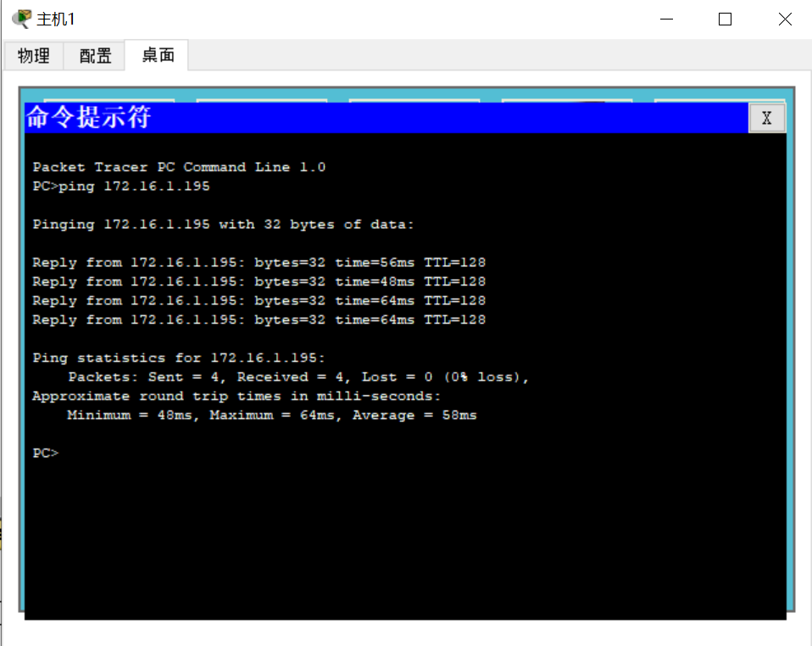Minimize the 主机1 window
The height and width of the screenshot is (646, 812).
pyautogui.click(x=666, y=19)
